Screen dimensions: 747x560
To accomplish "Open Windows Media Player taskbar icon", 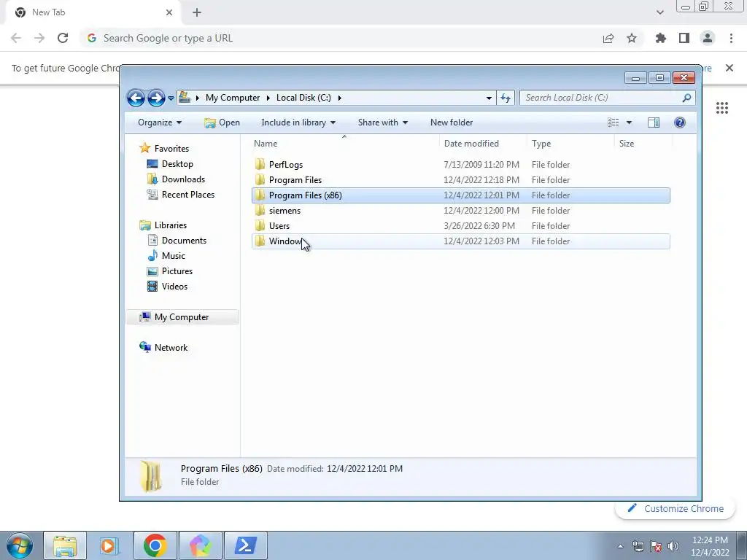I will [x=109, y=545].
